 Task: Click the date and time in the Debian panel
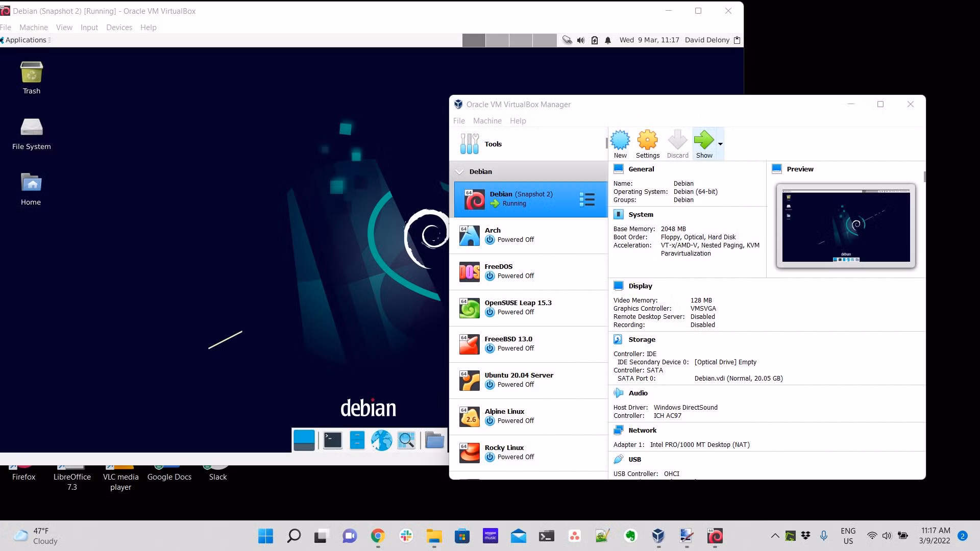(649, 40)
